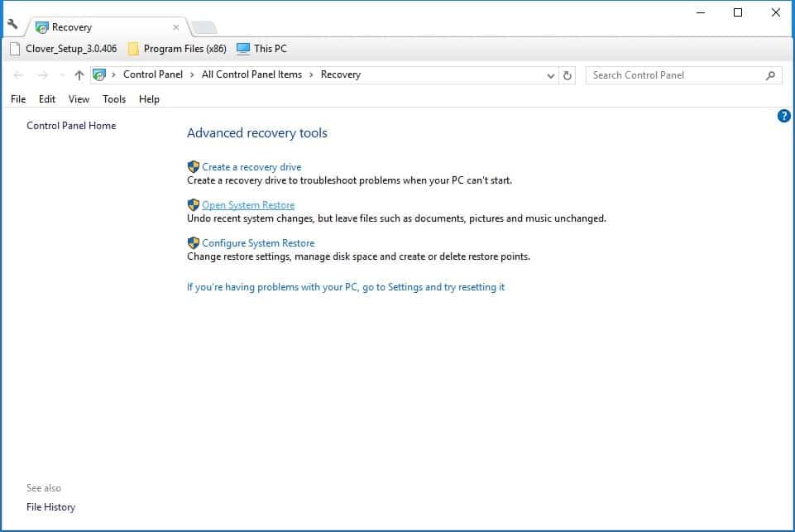The width and height of the screenshot is (795, 532).
Task: Click the forward arrow navigation icon
Action: (x=42, y=75)
